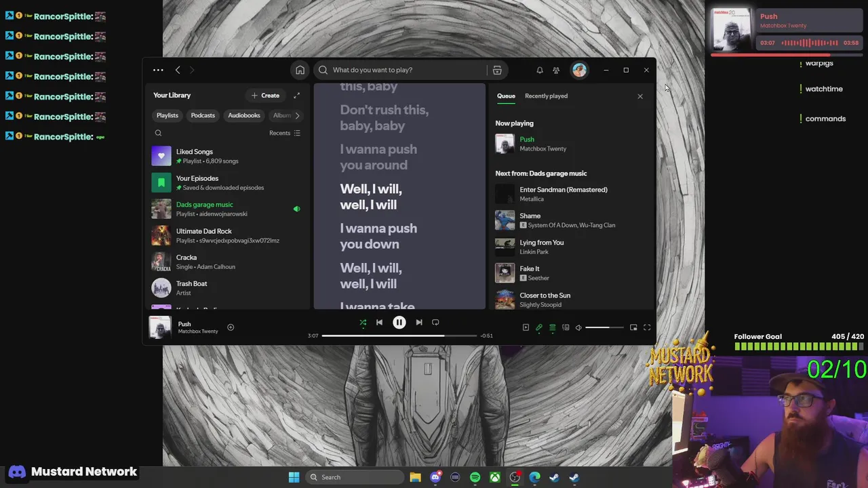Toggle repeat in the player bar
The image size is (868, 488).
coord(435,323)
